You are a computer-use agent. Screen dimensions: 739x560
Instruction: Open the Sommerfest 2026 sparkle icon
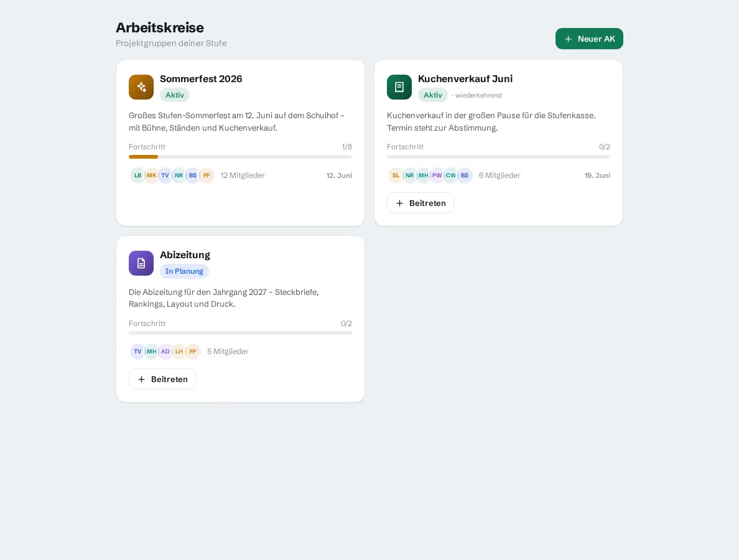141,87
